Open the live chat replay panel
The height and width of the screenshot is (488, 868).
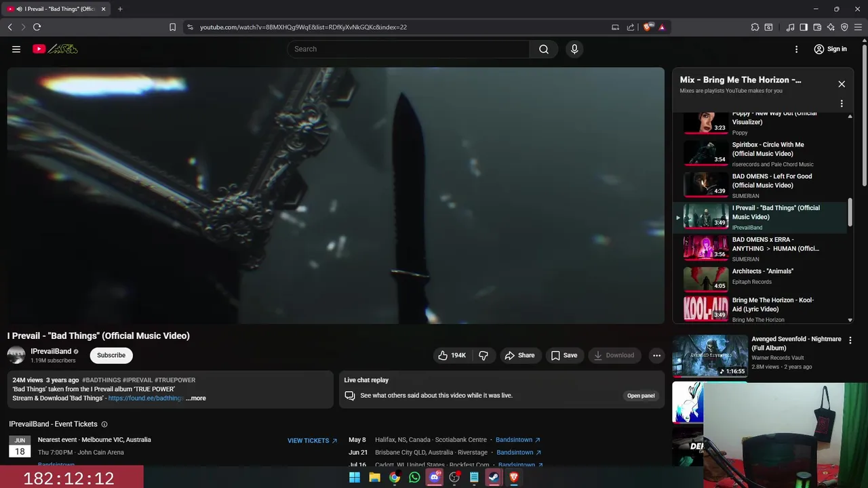coord(641,396)
